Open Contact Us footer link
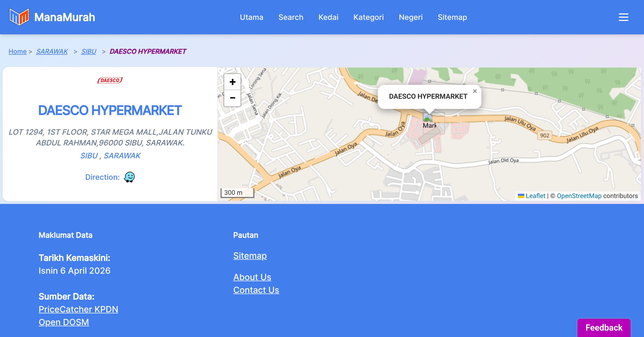Image resolution: width=644 pixels, height=337 pixels. pos(256,290)
